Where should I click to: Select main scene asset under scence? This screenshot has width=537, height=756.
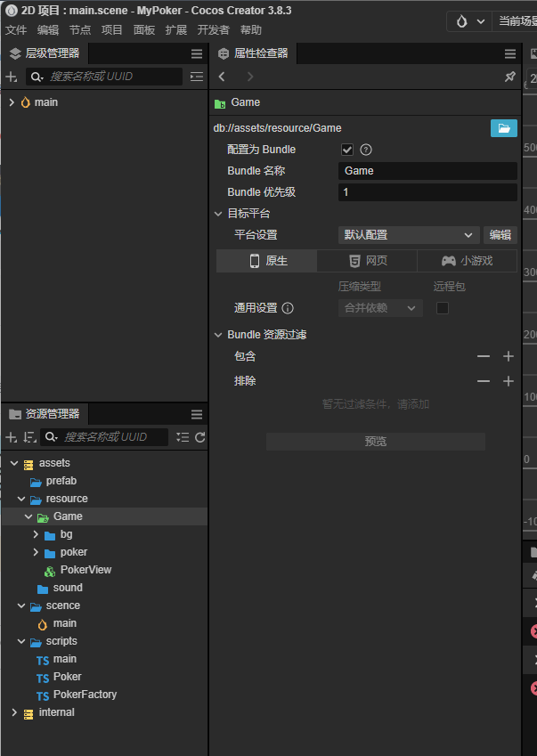(65, 623)
